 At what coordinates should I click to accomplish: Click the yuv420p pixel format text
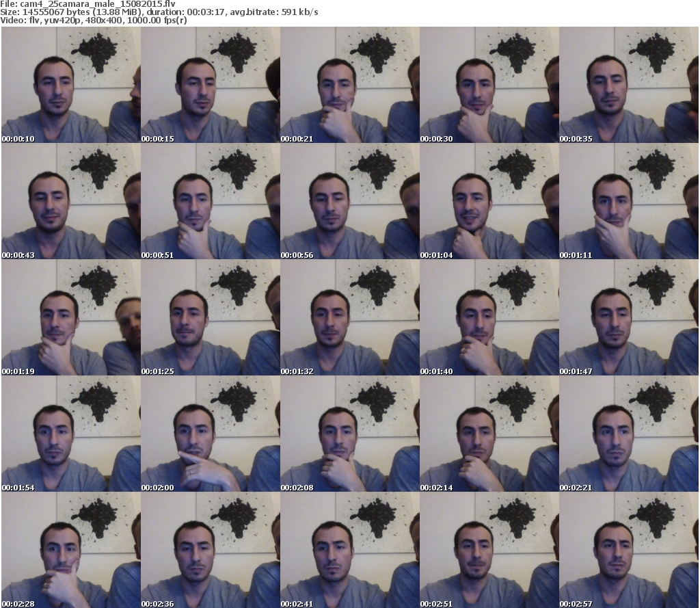click(62, 21)
